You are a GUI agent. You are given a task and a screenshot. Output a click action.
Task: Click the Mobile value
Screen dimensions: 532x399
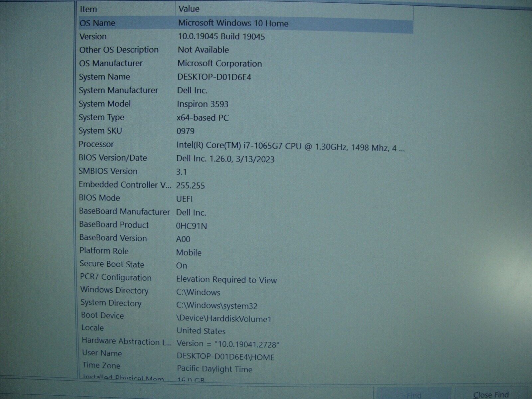point(189,252)
